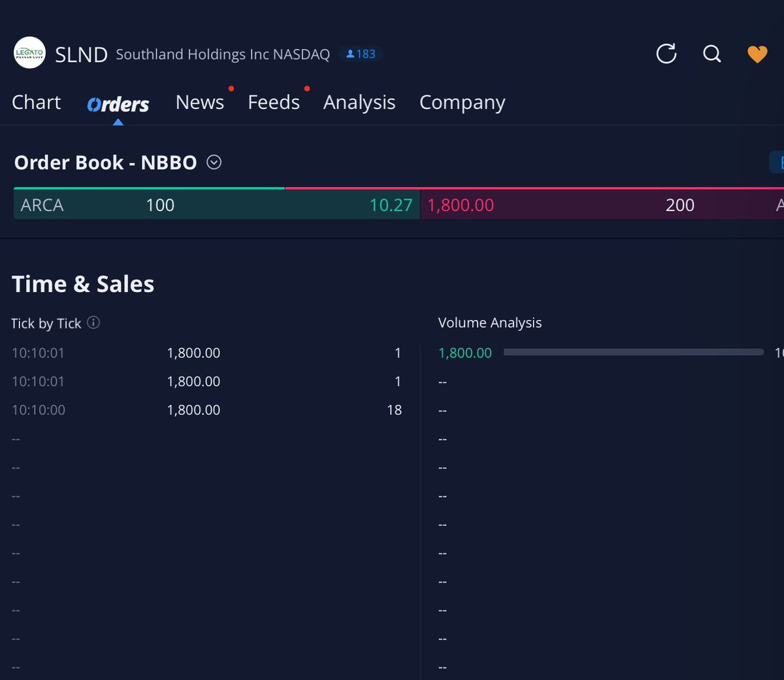Screen dimensions: 784x680
Task: Click the Time & Sales heading
Action: tap(83, 284)
